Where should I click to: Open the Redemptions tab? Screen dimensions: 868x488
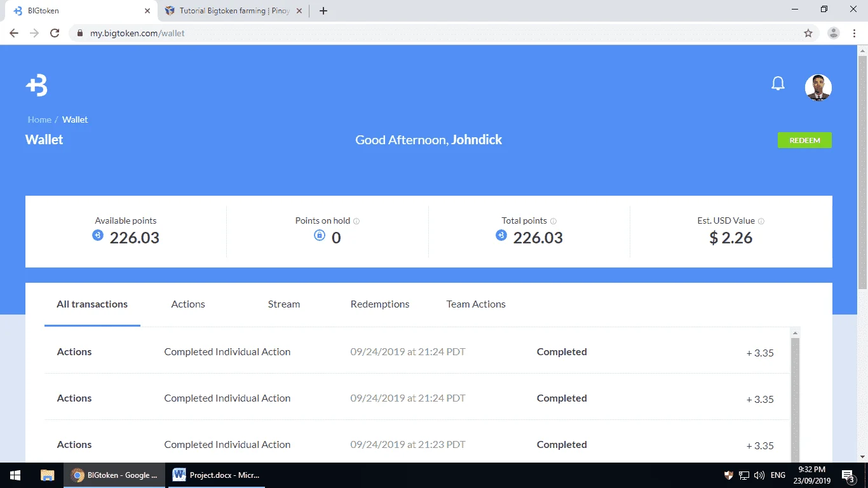380,304
